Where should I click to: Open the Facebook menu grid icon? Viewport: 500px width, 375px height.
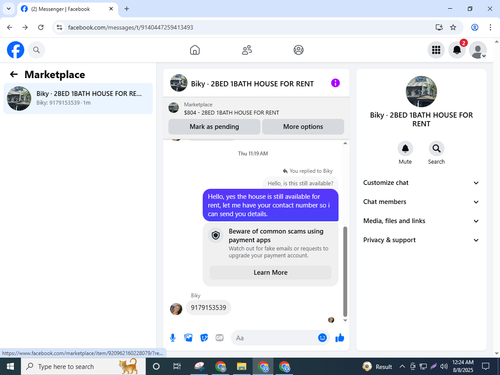(x=436, y=50)
